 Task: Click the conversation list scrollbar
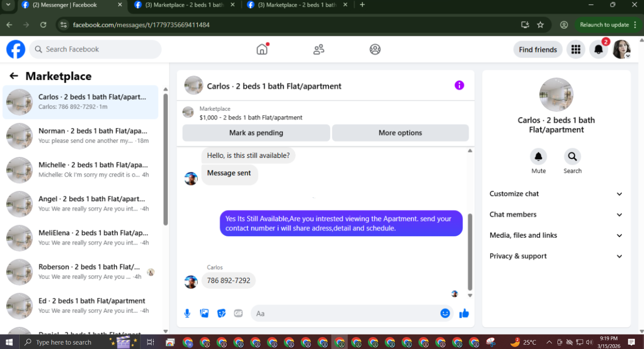click(165, 159)
